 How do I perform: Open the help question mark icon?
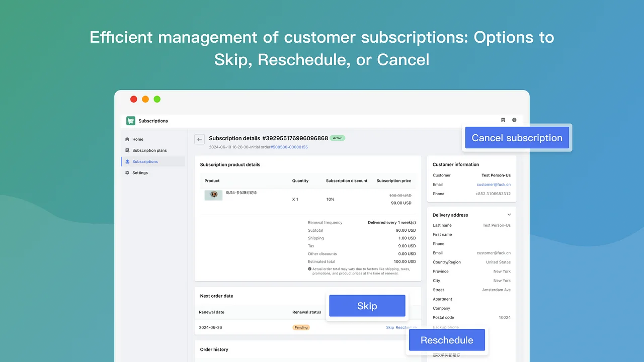coord(514,120)
